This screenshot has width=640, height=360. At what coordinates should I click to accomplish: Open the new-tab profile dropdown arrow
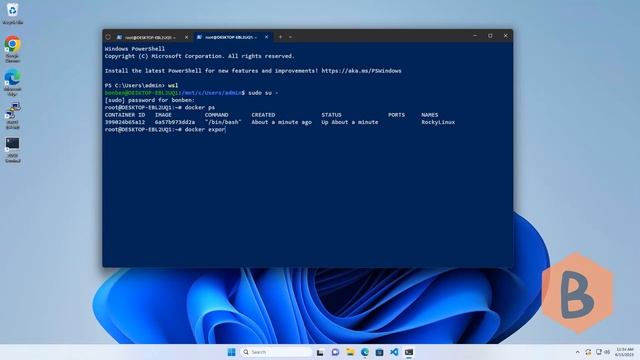click(290, 37)
